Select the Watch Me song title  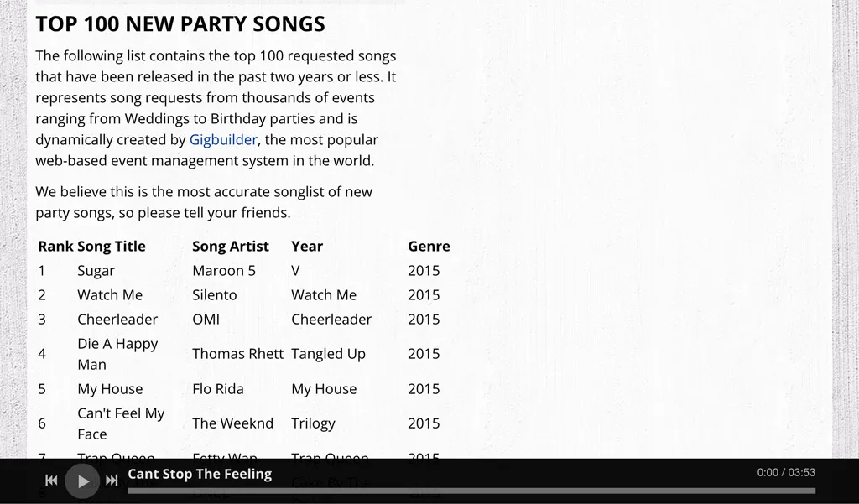(110, 294)
